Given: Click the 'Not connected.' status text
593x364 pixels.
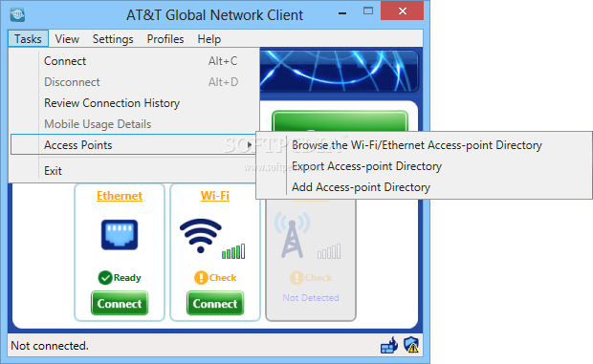Looking at the screenshot, I should [x=50, y=346].
